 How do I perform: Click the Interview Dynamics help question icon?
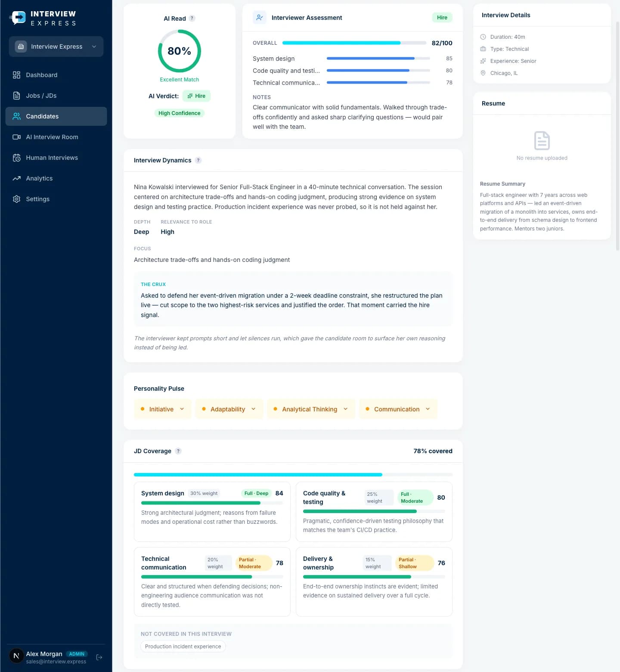(198, 160)
